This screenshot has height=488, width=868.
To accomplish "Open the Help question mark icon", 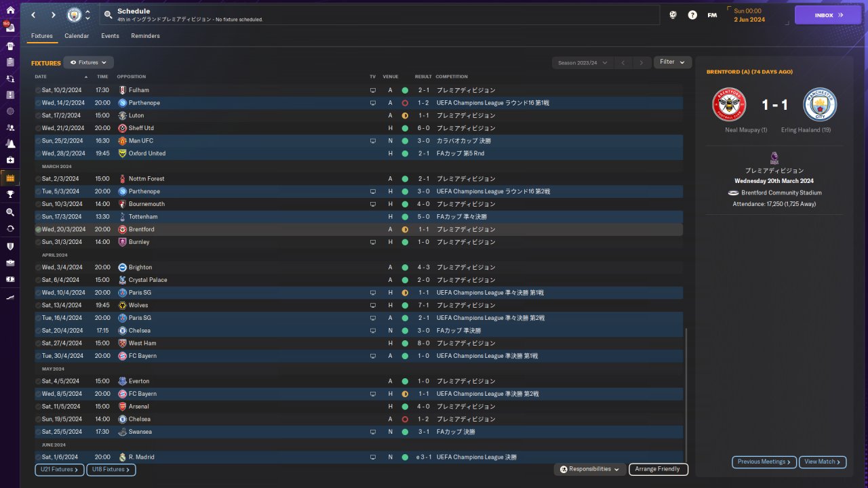I will tap(692, 15).
